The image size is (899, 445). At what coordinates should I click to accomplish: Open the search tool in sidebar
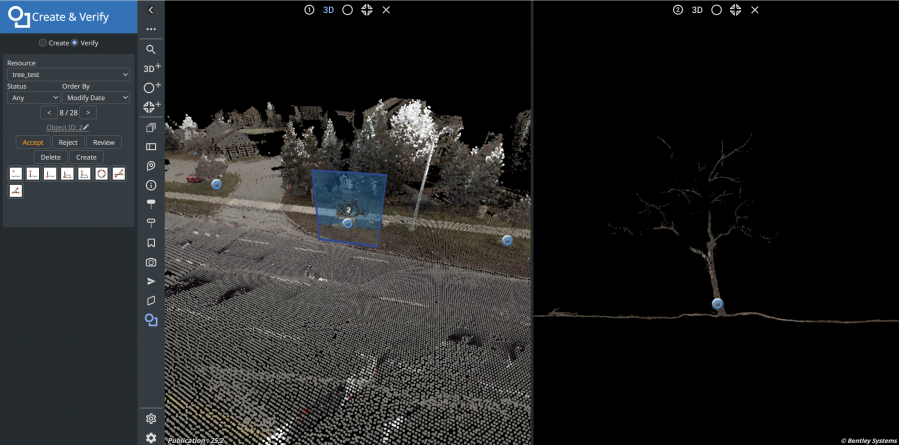pyautogui.click(x=151, y=49)
